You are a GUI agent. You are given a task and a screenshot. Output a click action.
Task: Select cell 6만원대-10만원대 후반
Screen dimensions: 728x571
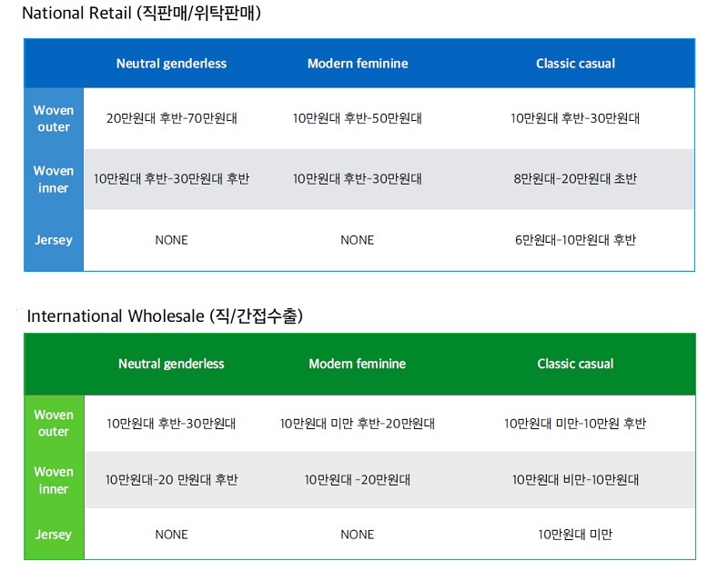pos(575,240)
